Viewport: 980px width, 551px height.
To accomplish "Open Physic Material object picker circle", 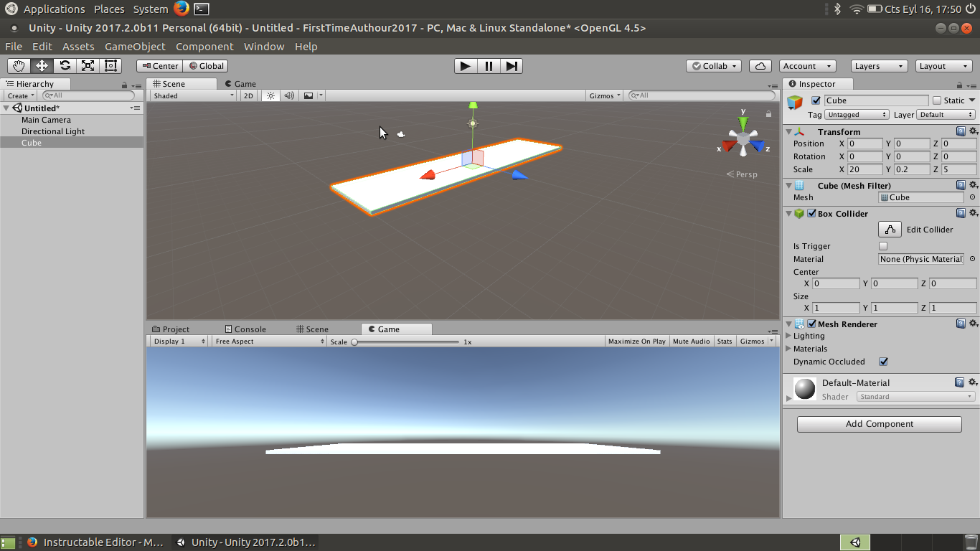I will [972, 259].
